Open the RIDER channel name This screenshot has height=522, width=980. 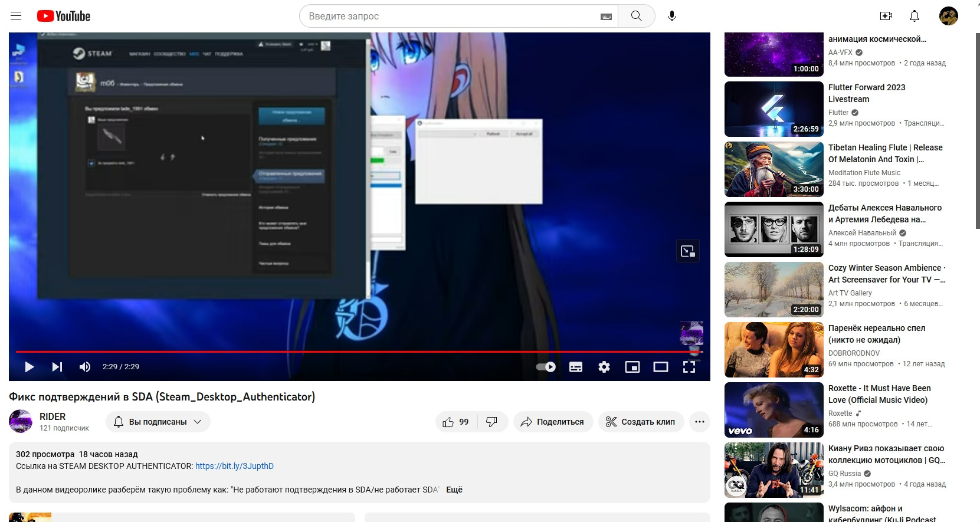pyautogui.click(x=53, y=416)
